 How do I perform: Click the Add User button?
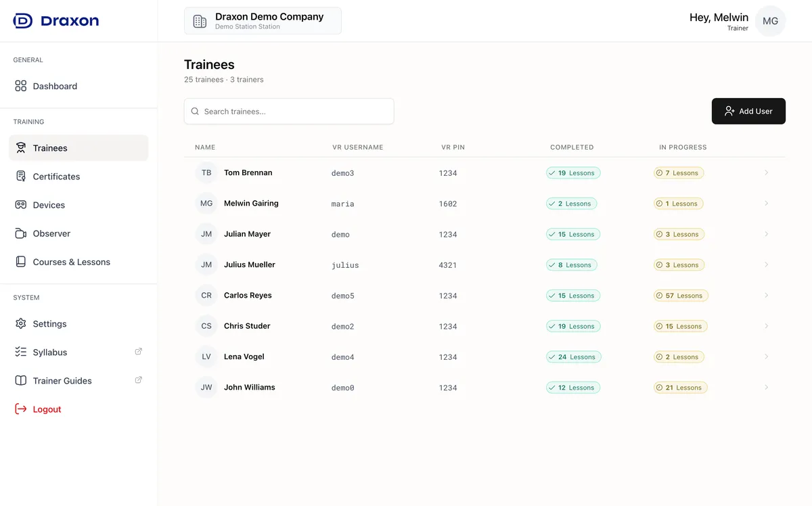pyautogui.click(x=748, y=111)
